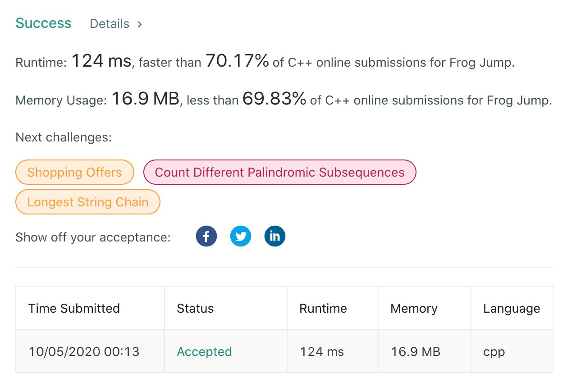Viewport: 567px width, 392px height.
Task: Open the Accepted submission details
Action: coord(204,351)
